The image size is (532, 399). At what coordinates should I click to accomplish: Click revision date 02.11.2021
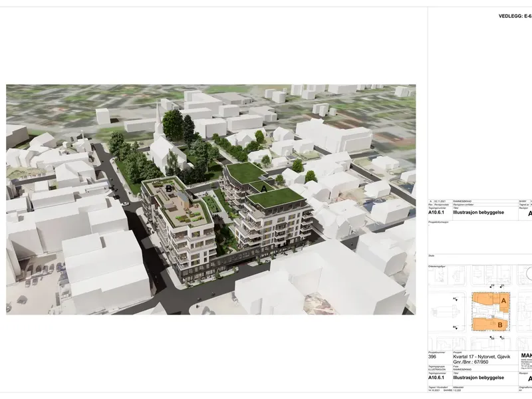pos(441,201)
